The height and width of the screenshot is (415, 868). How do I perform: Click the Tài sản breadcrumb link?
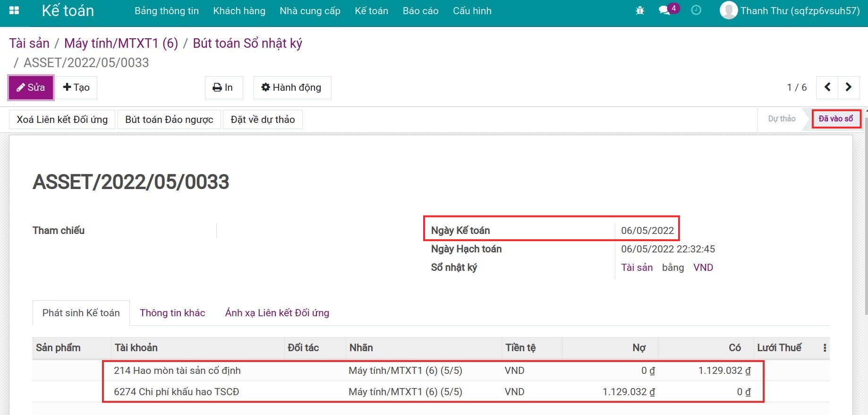[29, 43]
